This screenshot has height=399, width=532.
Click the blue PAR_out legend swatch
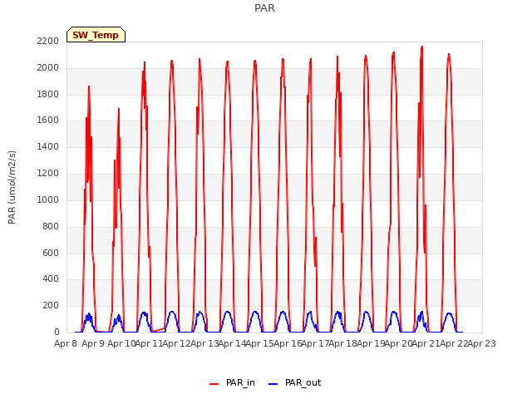pyautogui.click(x=273, y=384)
